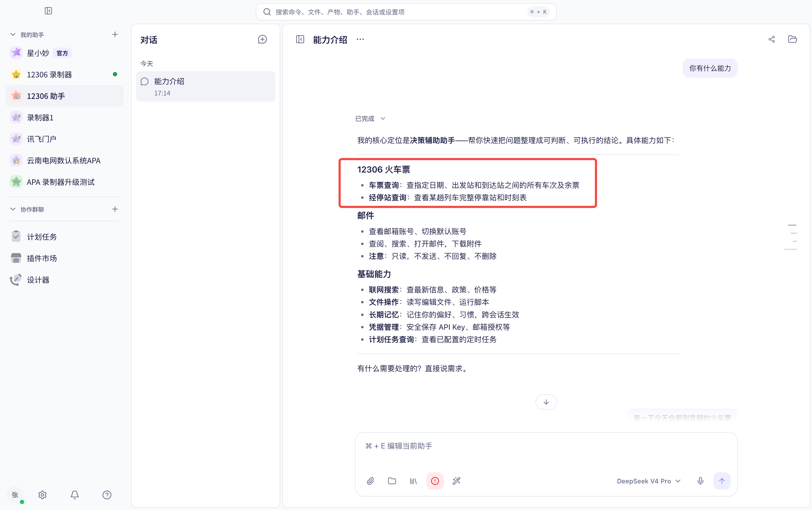
Task: Click the message outline marker at right edge
Action: pos(791,237)
